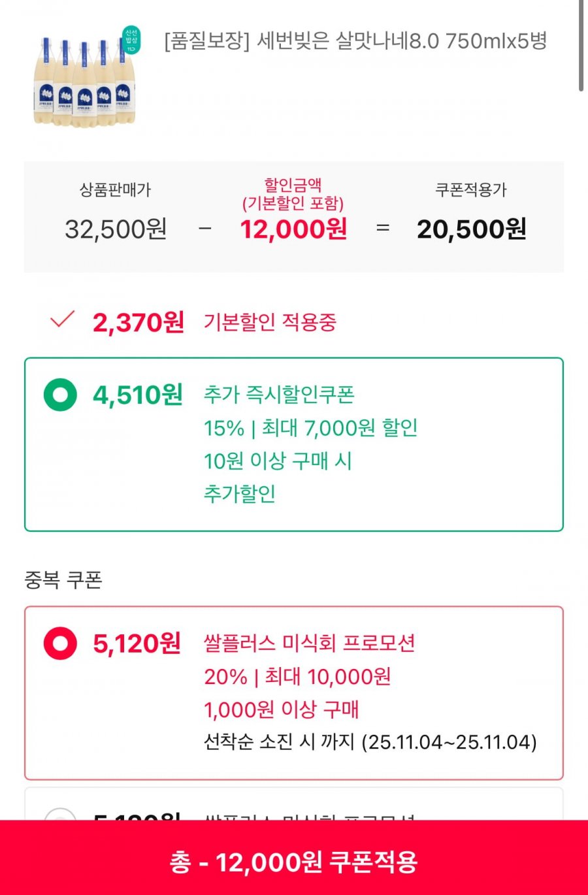Screen dimensions: 588x895
Task: Click the red checkmark for 기본할인 적용중
Action: (63, 319)
